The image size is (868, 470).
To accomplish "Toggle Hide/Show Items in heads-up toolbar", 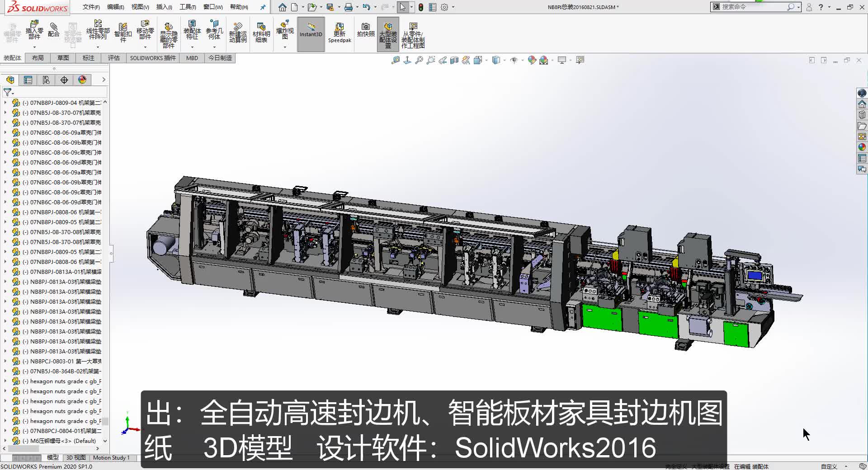I will [x=515, y=60].
